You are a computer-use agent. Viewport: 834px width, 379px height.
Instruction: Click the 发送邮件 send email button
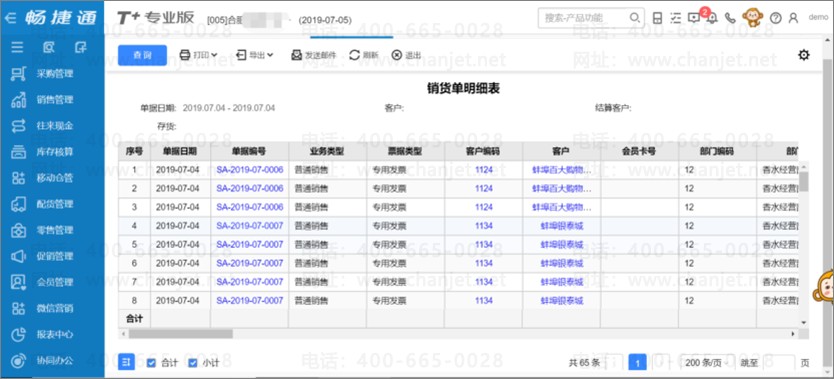click(314, 55)
